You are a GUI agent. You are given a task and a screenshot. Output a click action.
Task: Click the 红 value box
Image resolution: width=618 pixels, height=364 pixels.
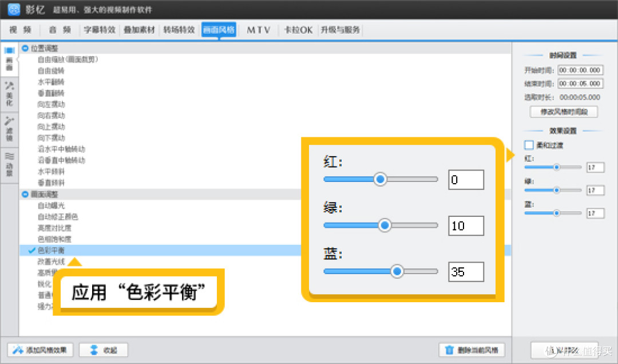(595, 167)
